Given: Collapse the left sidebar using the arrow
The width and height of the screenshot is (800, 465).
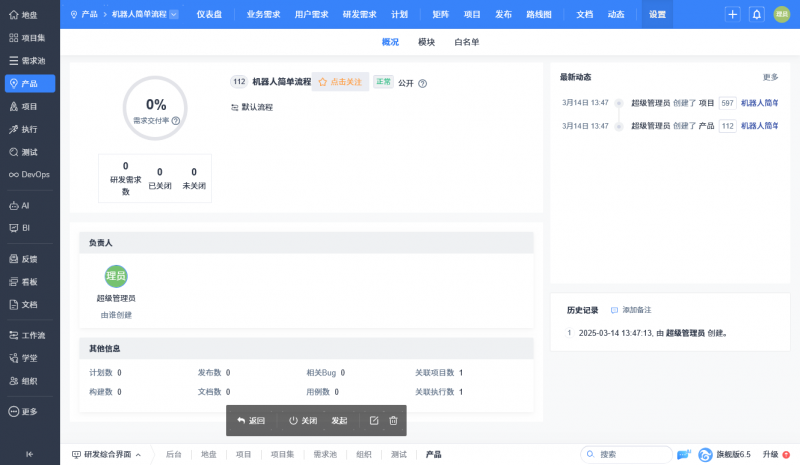Looking at the screenshot, I should tap(29, 454).
